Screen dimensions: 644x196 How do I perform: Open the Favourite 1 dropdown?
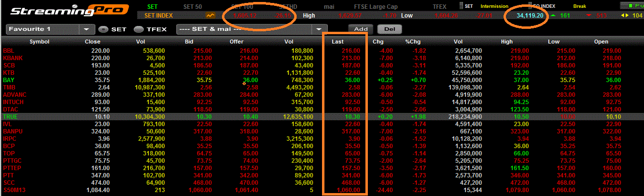click(x=51, y=29)
